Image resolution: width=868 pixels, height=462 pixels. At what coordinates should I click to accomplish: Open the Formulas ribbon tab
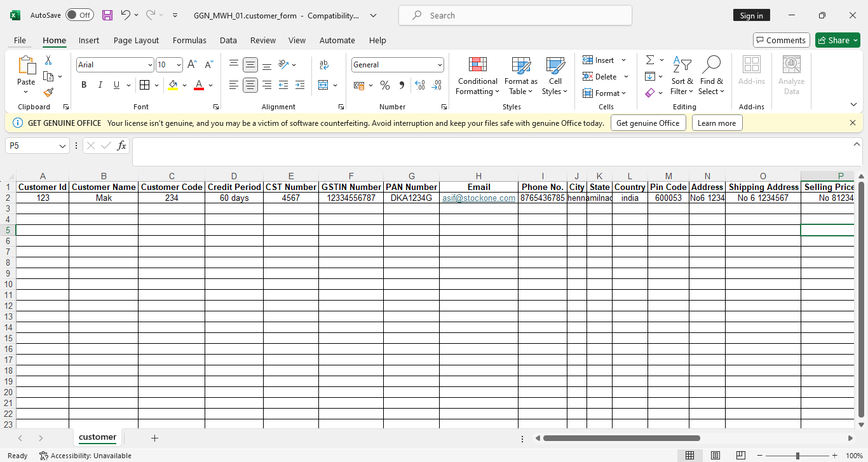click(189, 40)
